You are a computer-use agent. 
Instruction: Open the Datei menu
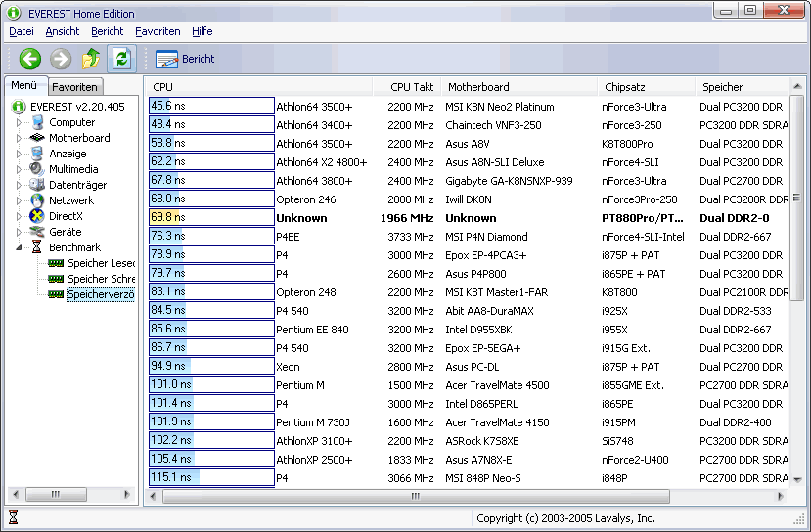coord(22,31)
